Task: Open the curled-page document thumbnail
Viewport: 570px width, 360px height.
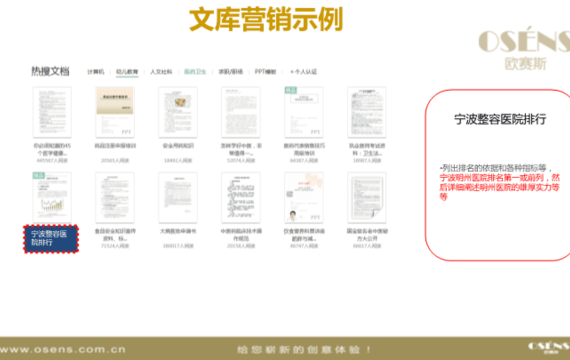Action: (366, 197)
